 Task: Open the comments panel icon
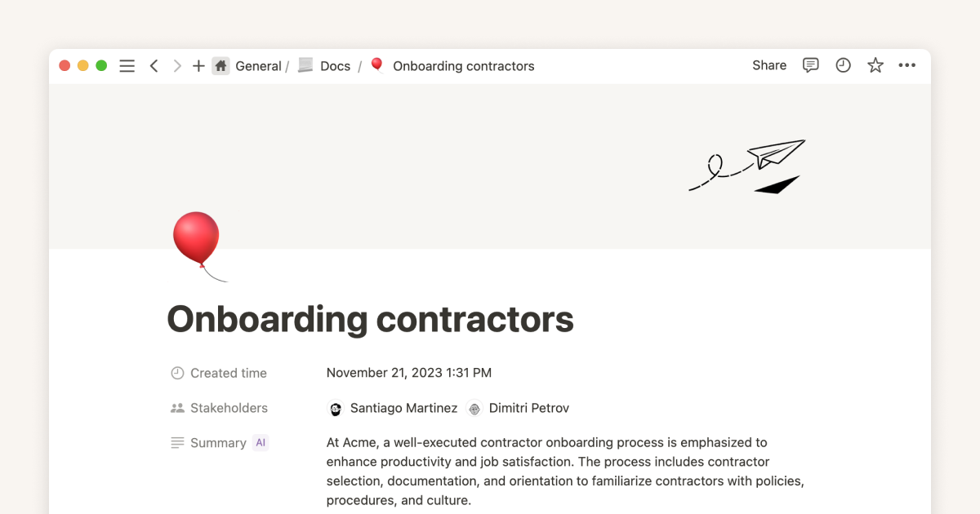810,65
